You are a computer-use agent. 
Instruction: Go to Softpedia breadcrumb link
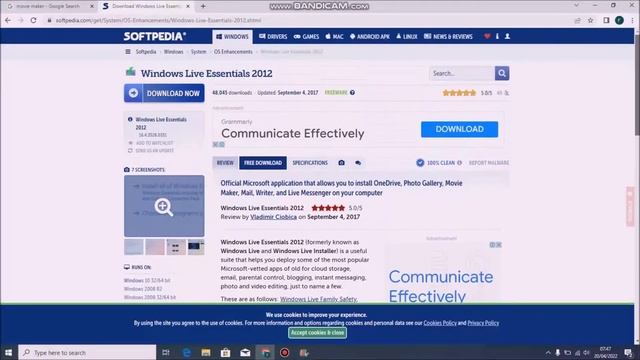[x=146, y=52]
